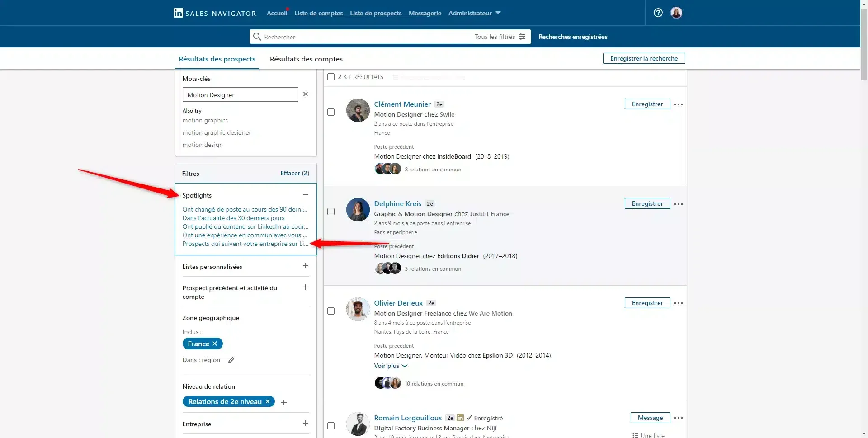Save Delphine Kreis with Enregistrer
Viewport: 868px width, 438px height.
tap(647, 203)
